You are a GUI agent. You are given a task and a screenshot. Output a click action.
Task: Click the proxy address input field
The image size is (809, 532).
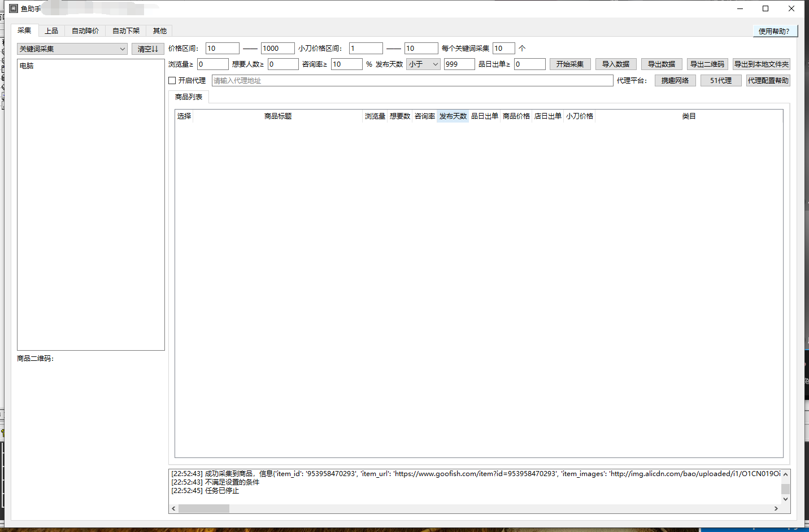point(412,80)
